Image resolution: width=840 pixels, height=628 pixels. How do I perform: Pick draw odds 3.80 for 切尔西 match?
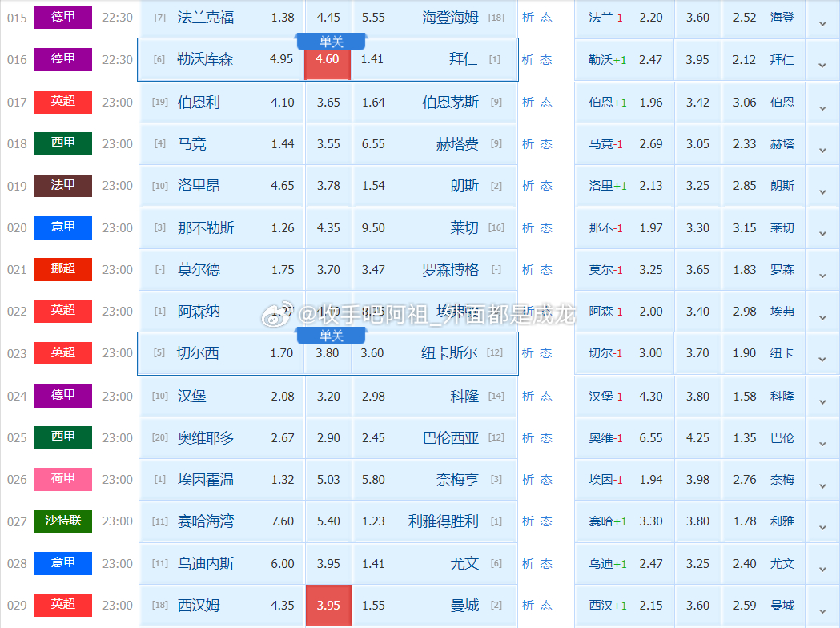[x=328, y=353]
